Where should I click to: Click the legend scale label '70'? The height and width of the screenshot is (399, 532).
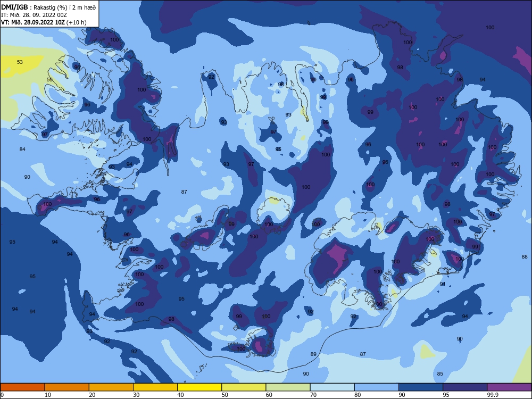point(313,395)
